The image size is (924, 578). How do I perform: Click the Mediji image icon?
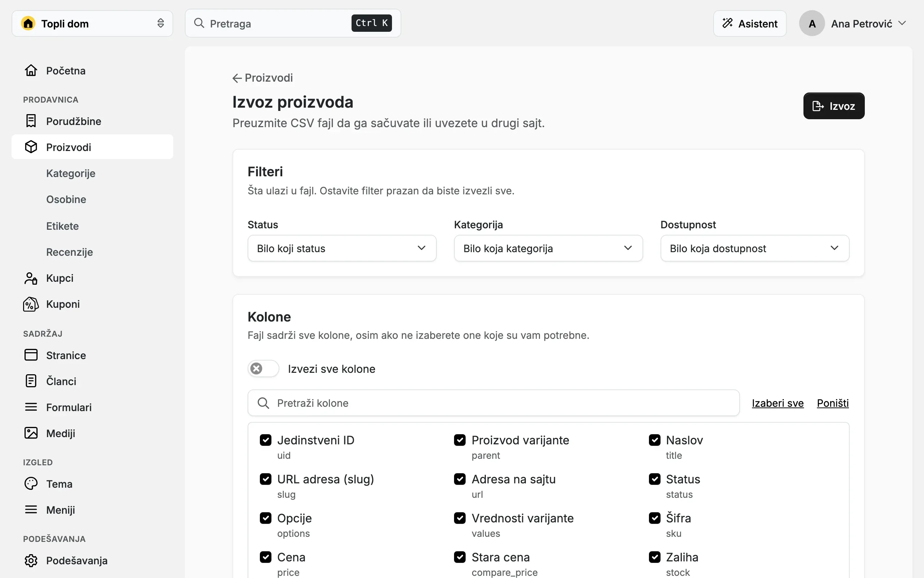[31, 433]
